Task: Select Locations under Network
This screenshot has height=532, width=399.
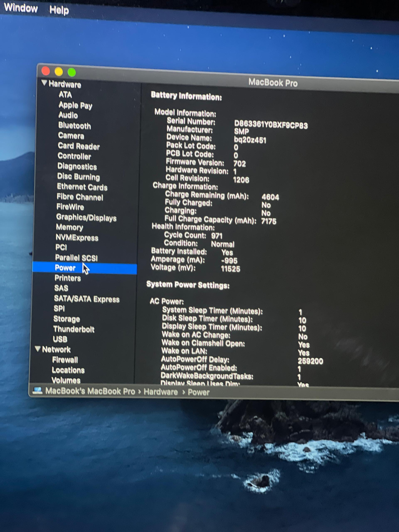Action: coord(68,370)
